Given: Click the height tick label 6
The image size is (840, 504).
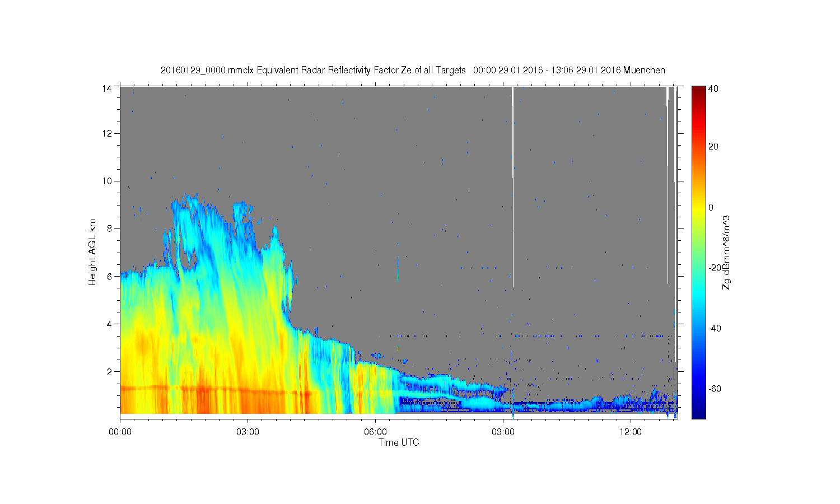Looking at the screenshot, I should coord(110,276).
